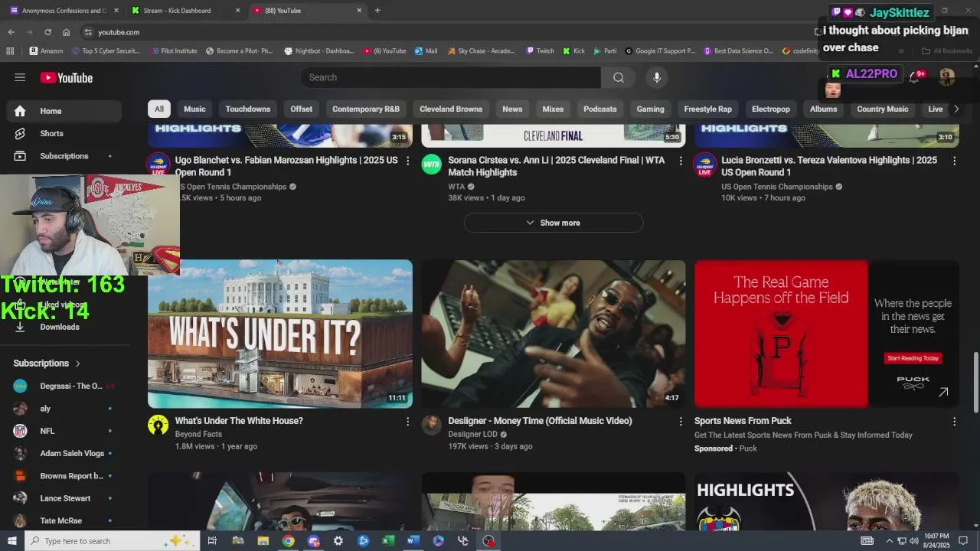Open WTA channel avatar

tap(432, 165)
